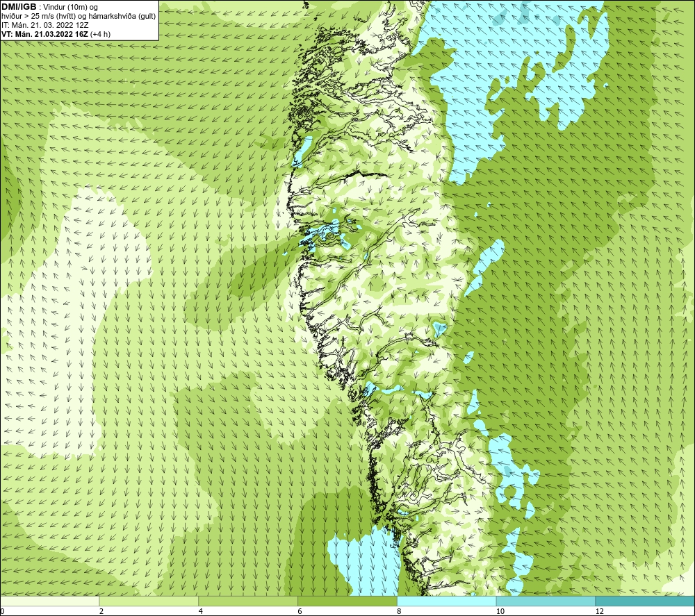
Task: Click the legend scale label '4'
Action: [x=201, y=611]
